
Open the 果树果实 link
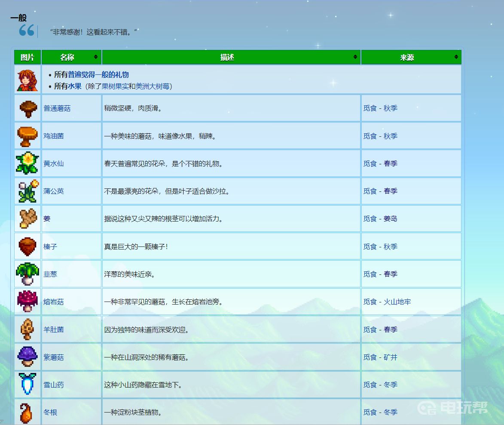click(x=115, y=86)
